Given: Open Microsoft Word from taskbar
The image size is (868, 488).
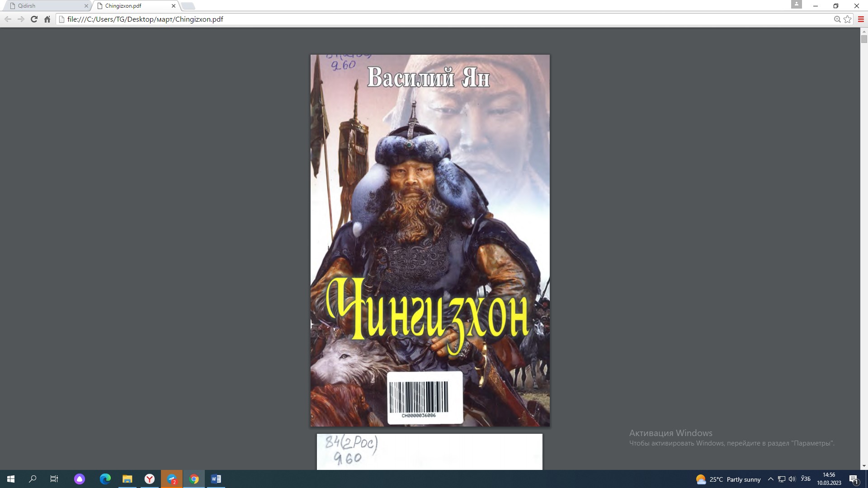Looking at the screenshot, I should [216, 479].
